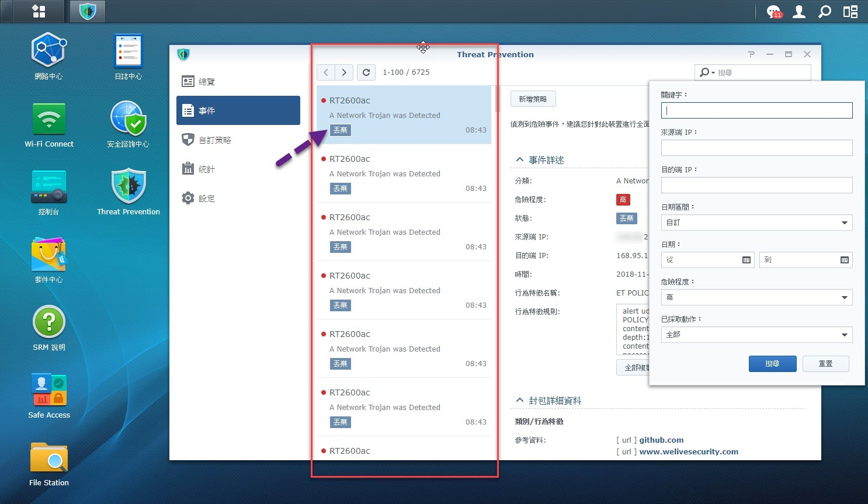
Task: Open calendar for the 從 date field
Action: point(747,260)
